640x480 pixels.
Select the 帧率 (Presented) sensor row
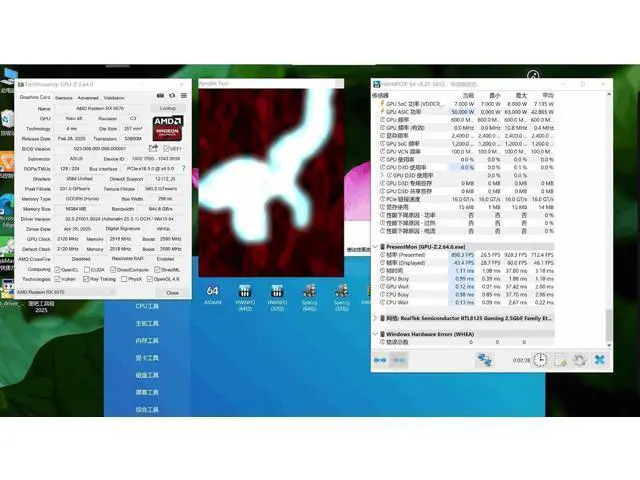467,255
